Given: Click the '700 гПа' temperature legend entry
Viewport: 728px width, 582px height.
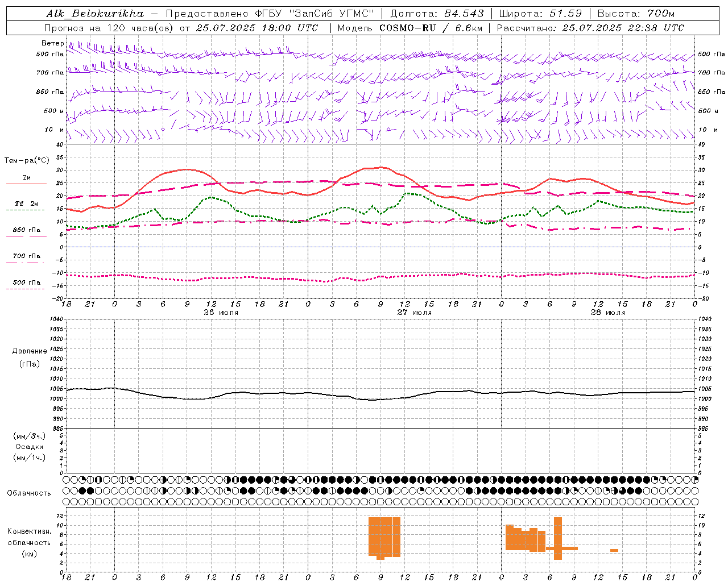Looking at the screenshot, I should pyautogui.click(x=26, y=256).
